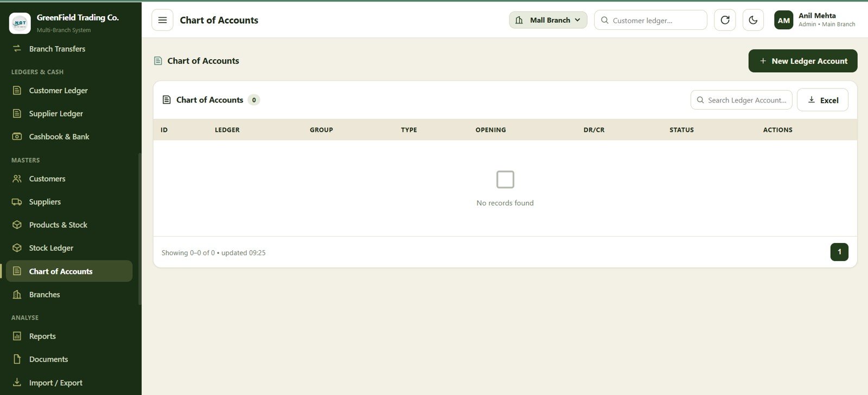Click the Chart of Accounts sidebar icon

pyautogui.click(x=17, y=271)
